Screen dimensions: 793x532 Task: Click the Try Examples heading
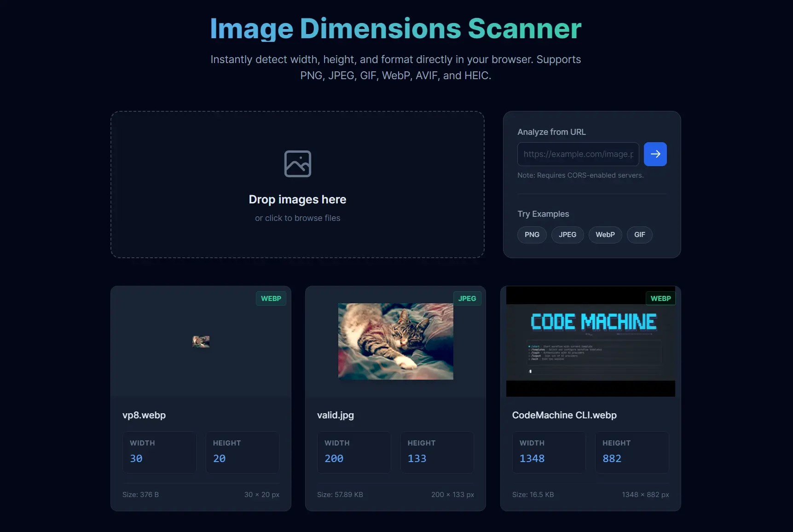543,214
